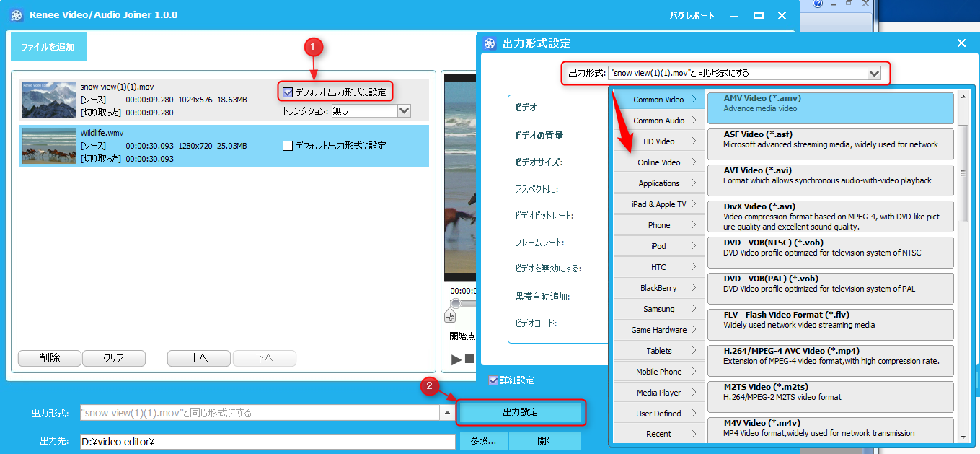Image resolution: width=980 pixels, height=454 pixels.
Task: Open snow view(1)(1).mov thumbnail
Action: [x=49, y=100]
